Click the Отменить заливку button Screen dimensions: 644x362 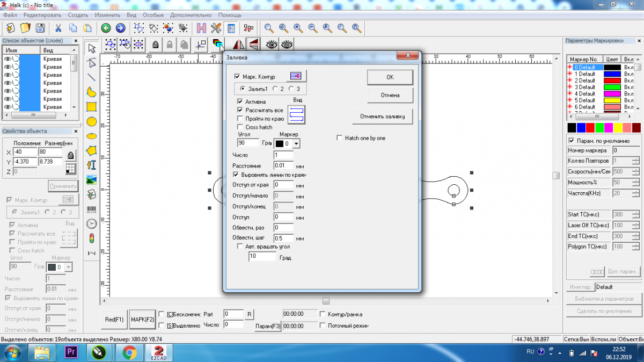(382, 116)
